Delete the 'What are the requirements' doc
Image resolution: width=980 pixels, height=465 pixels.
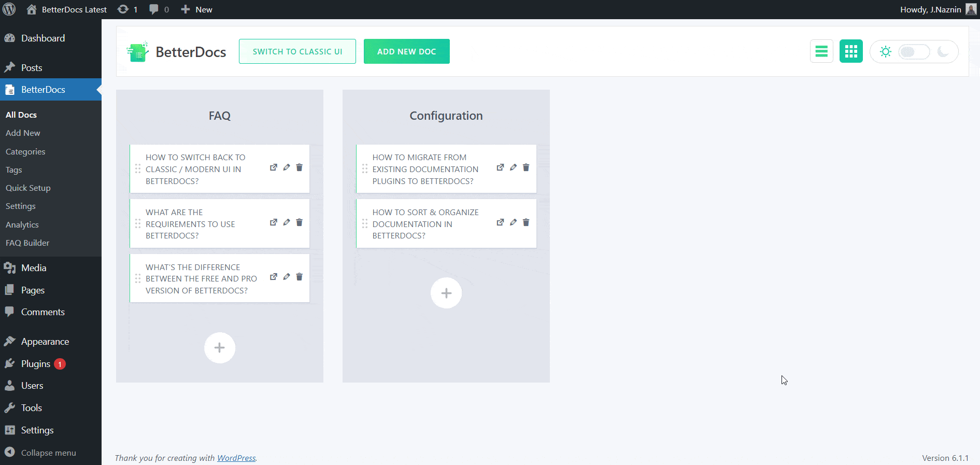pos(300,222)
